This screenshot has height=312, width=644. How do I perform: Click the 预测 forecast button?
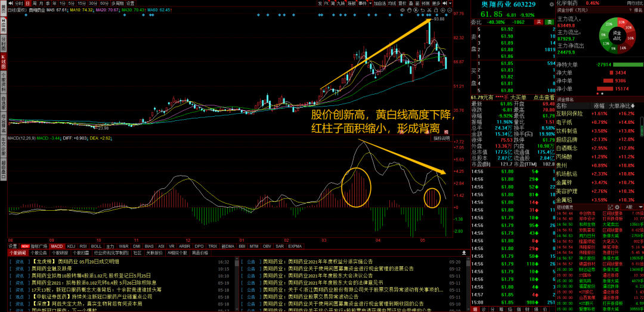click(x=426, y=3)
